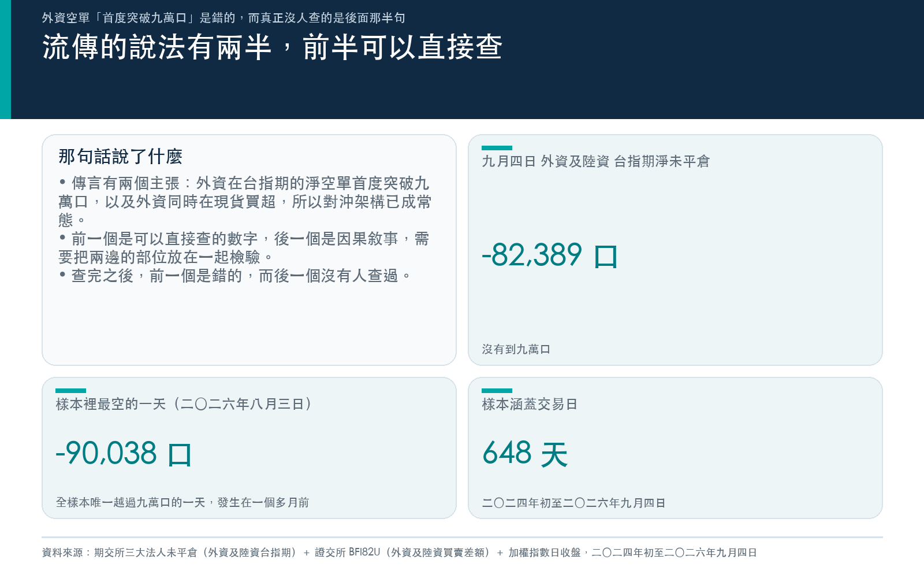Select the heading 那句話說了什麼
The width and height of the screenshot is (924, 578).
(120, 156)
